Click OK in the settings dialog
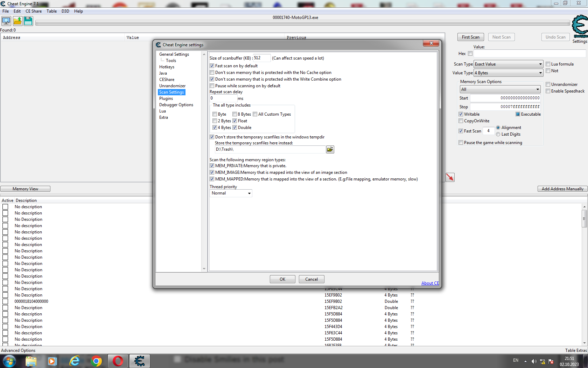588x368 pixels. pyautogui.click(x=282, y=279)
